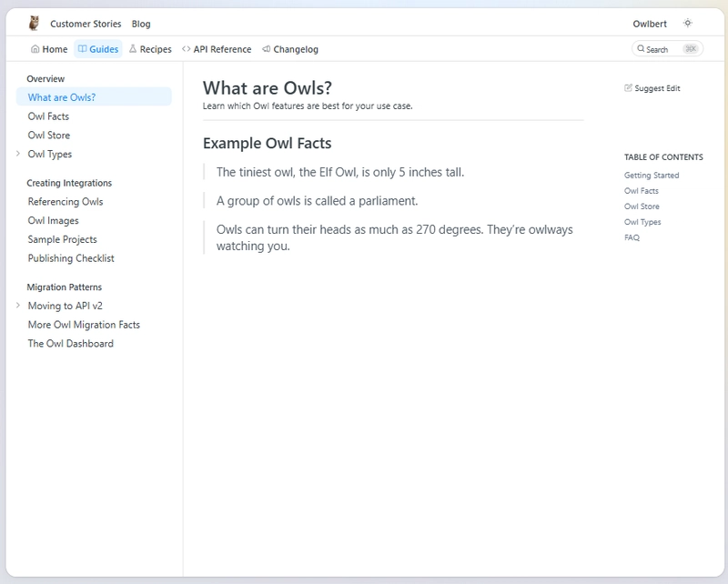
Task: Jump to FAQ in table of contents
Action: [632, 237]
